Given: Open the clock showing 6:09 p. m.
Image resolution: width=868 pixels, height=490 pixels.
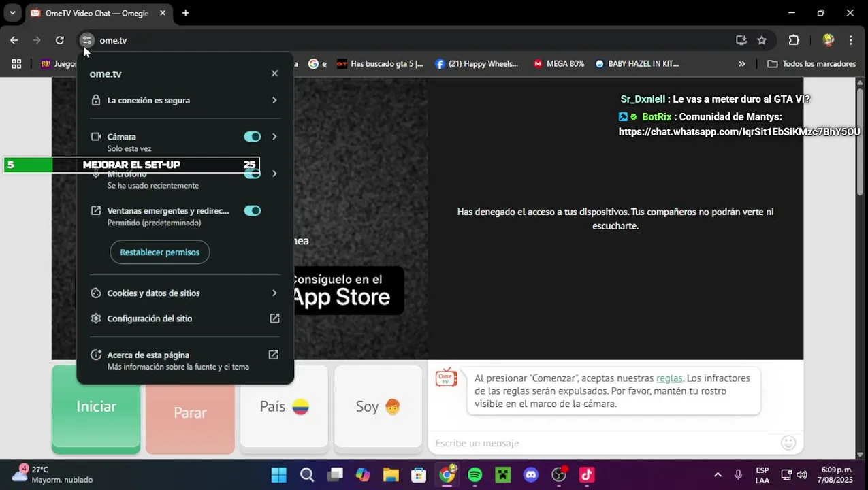Looking at the screenshot, I should [x=837, y=474].
